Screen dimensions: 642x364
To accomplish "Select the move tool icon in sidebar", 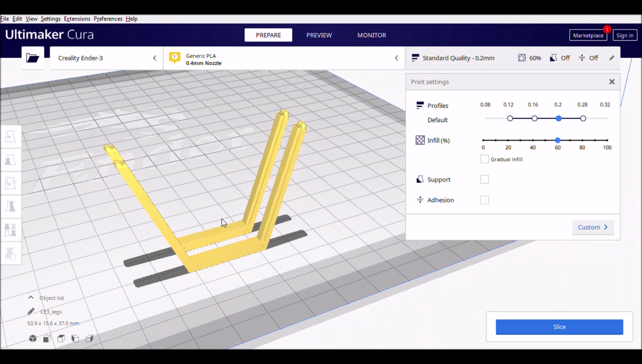I will click(x=11, y=137).
